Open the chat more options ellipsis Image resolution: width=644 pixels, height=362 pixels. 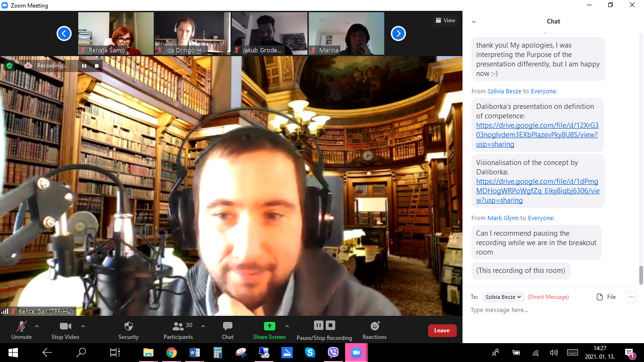631,297
